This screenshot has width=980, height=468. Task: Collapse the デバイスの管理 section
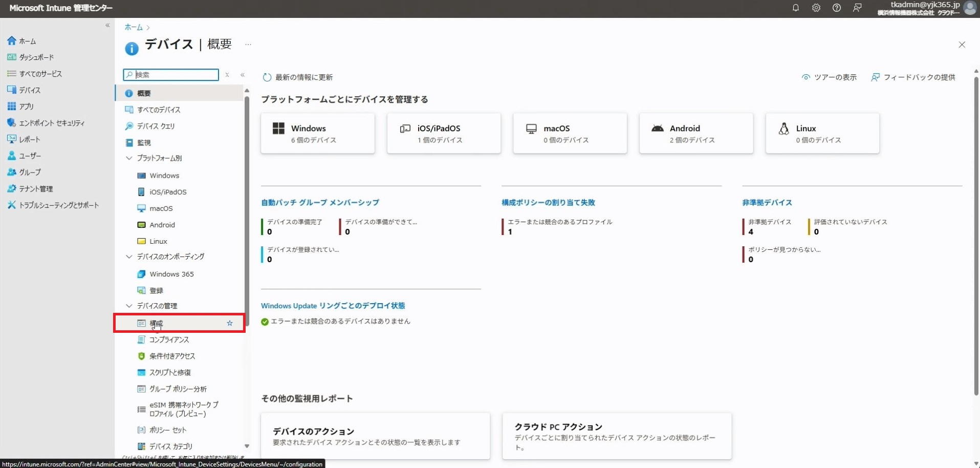click(129, 306)
